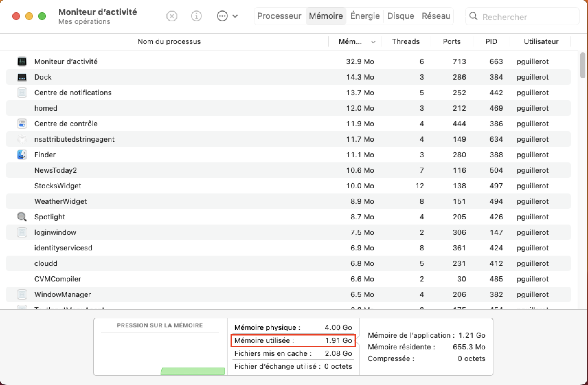The image size is (588, 385).
Task: Sort by the PID column header
Action: tap(491, 41)
